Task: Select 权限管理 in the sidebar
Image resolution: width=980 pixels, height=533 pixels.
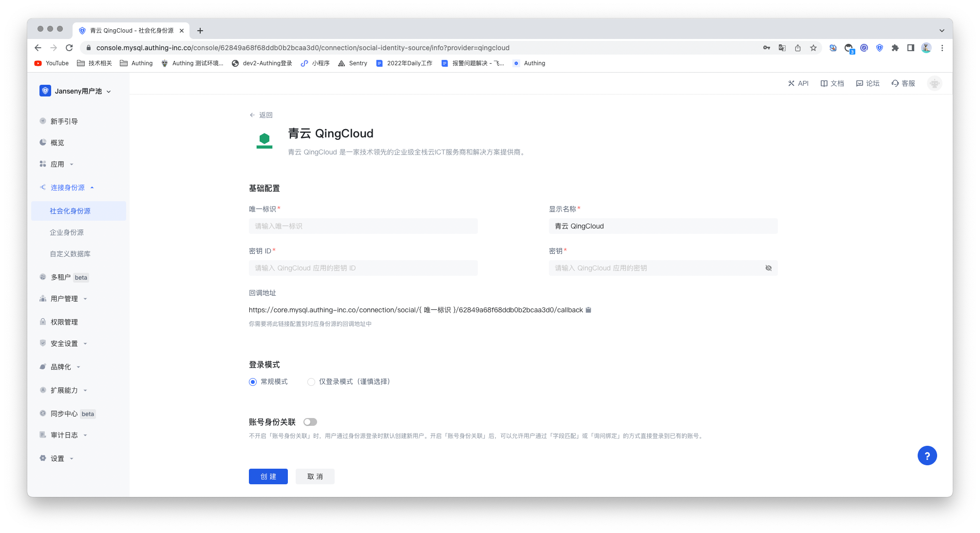Action: (64, 322)
